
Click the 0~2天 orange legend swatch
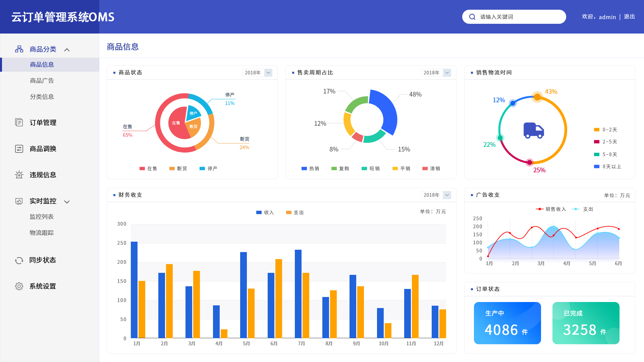pos(597,130)
